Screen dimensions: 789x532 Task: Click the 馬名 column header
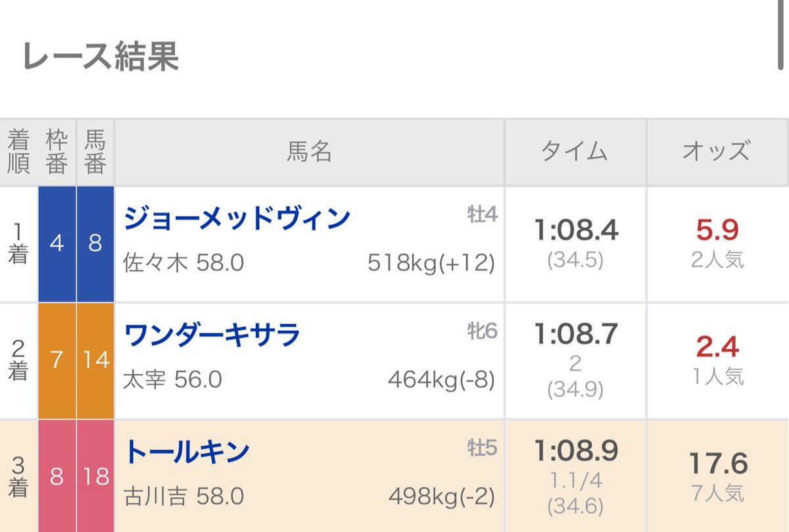coord(309,153)
